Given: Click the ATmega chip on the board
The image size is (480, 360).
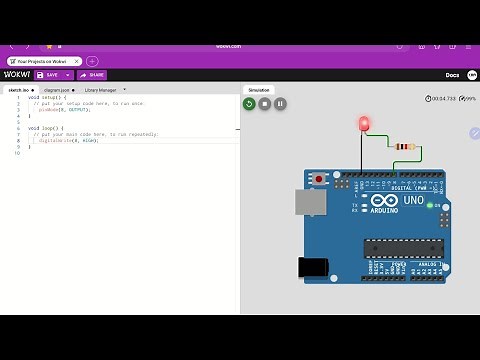Looking at the screenshot, I should tap(404, 248).
